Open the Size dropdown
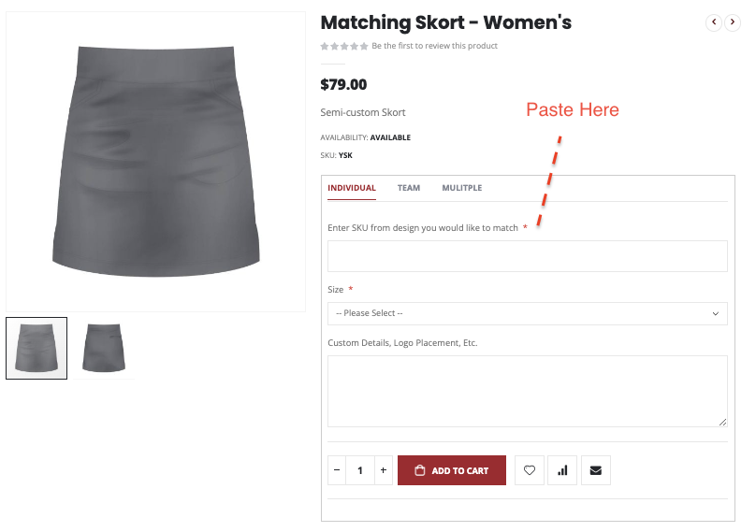The image size is (756, 532). (x=527, y=313)
